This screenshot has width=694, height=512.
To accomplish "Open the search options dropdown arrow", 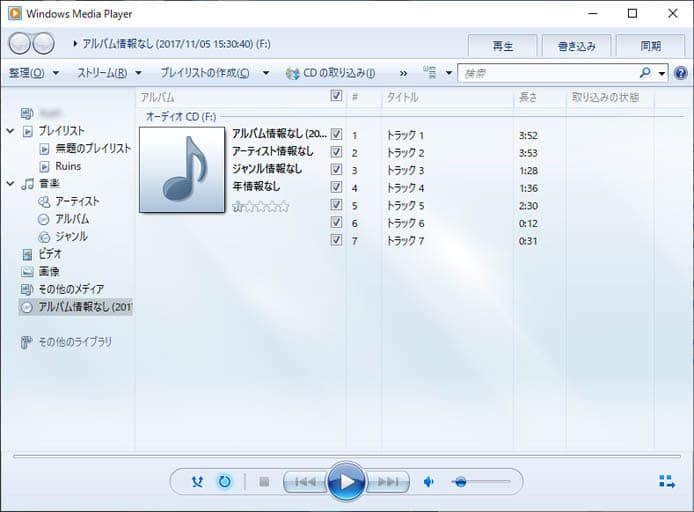I will point(662,73).
